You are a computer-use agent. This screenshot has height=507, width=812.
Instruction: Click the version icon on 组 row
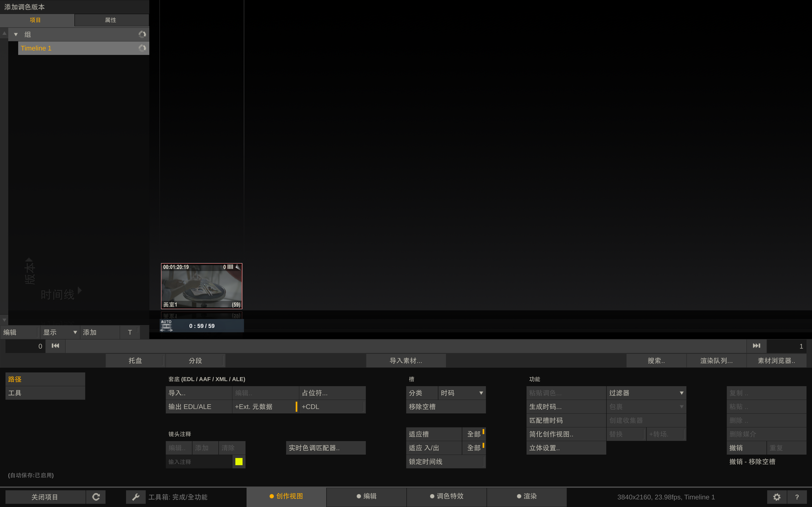(x=142, y=34)
